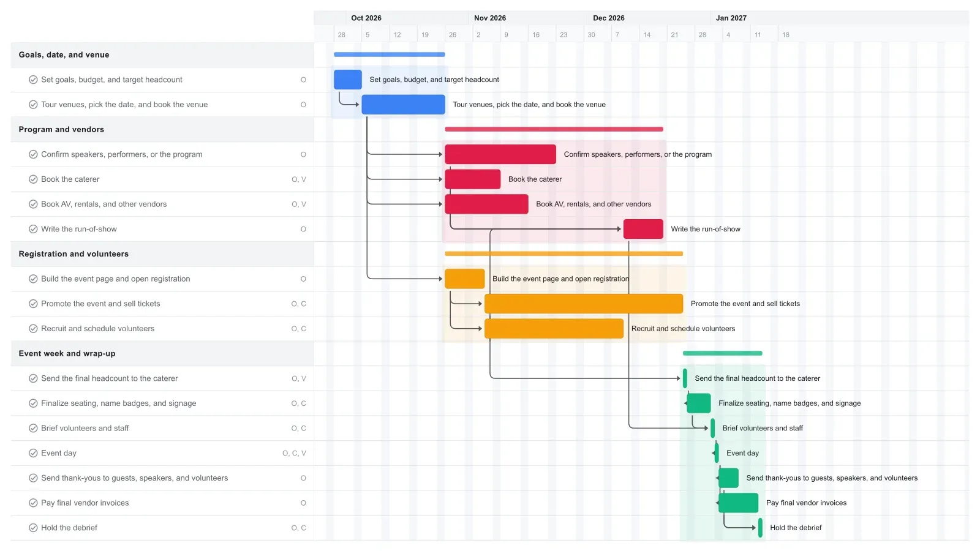Mark Send the final headcount check icon
Screen dimensions: 980x551
(33, 378)
